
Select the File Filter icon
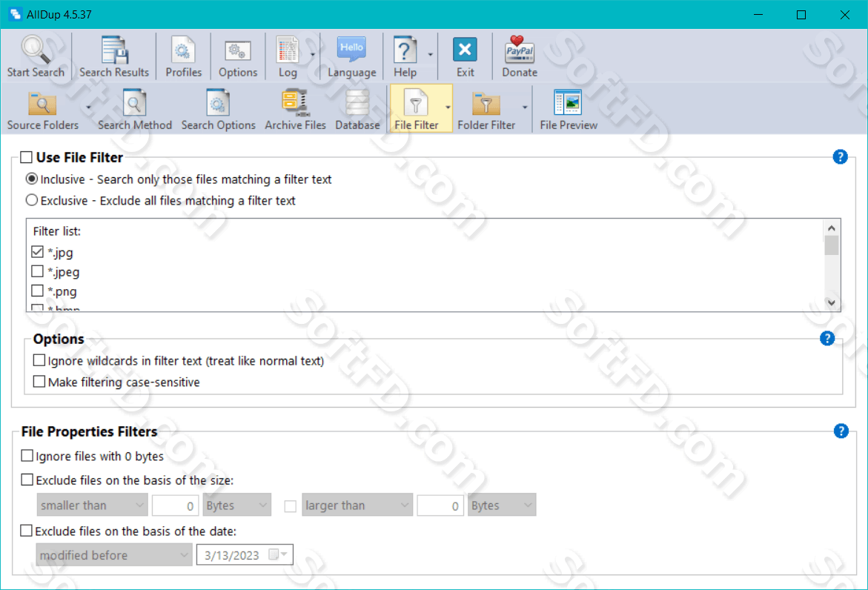point(416,103)
